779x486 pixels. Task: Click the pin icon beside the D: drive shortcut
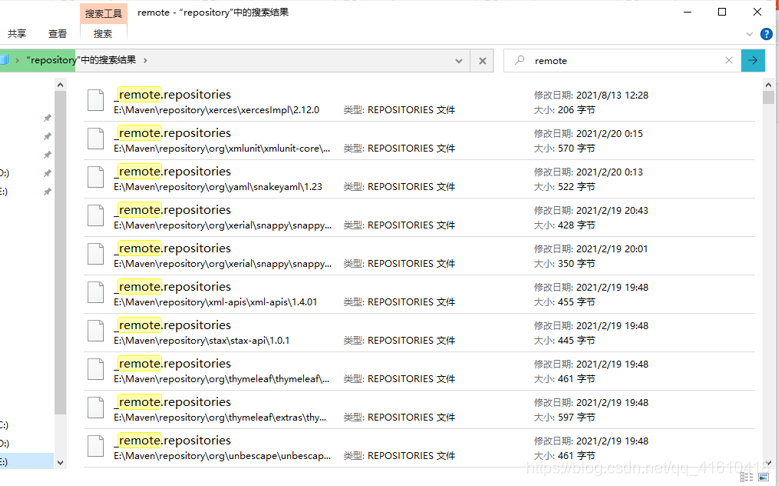[47, 173]
